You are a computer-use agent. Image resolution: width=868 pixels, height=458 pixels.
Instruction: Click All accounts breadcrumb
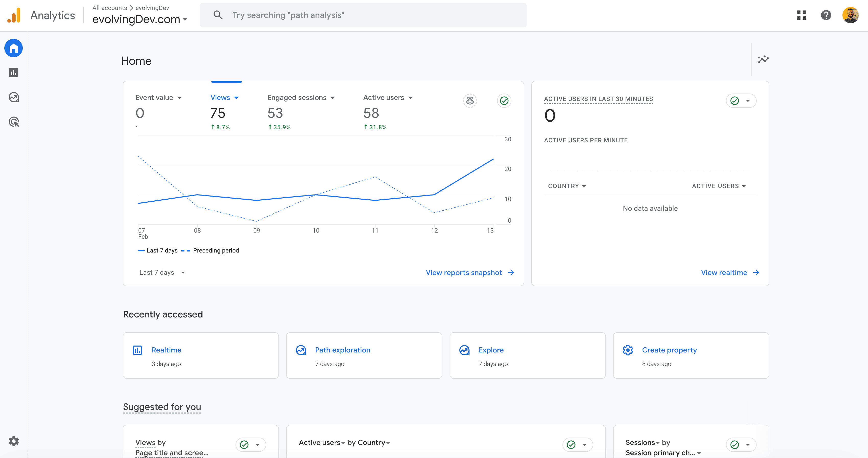click(110, 8)
